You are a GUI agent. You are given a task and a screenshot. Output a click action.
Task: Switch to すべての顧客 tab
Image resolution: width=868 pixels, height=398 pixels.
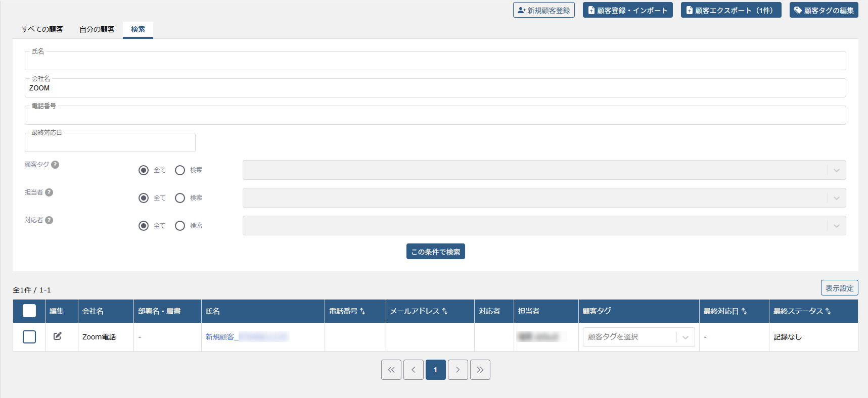[42, 29]
